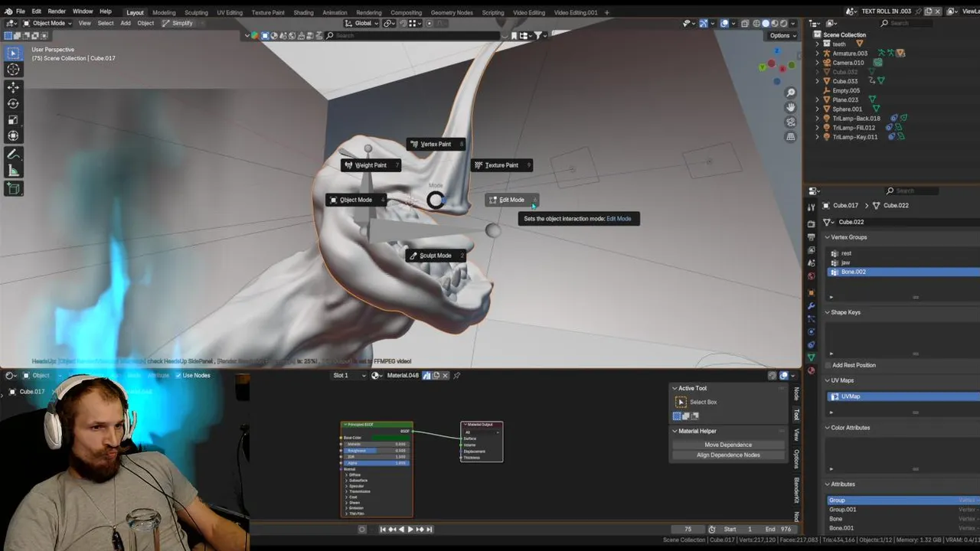Select the Annotate tool
Image resolution: width=980 pixels, height=551 pixels.
[x=13, y=155]
